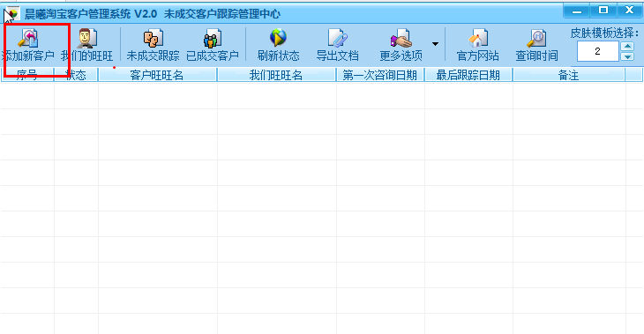
Task: Click the 我们旺旺名 column header
Action: point(277,75)
